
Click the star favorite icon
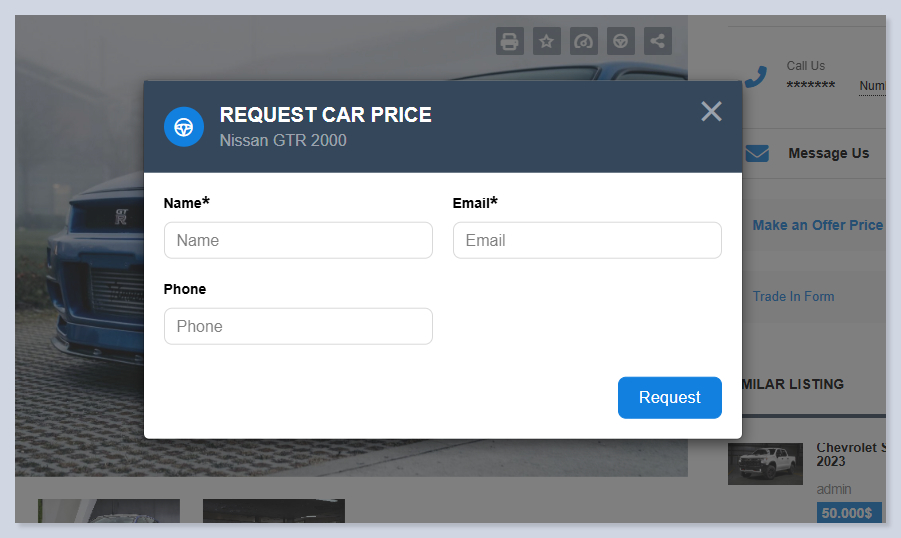[x=547, y=41]
